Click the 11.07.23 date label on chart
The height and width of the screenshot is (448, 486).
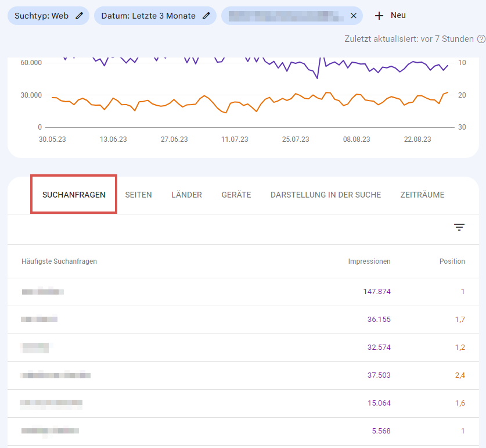pyautogui.click(x=235, y=139)
